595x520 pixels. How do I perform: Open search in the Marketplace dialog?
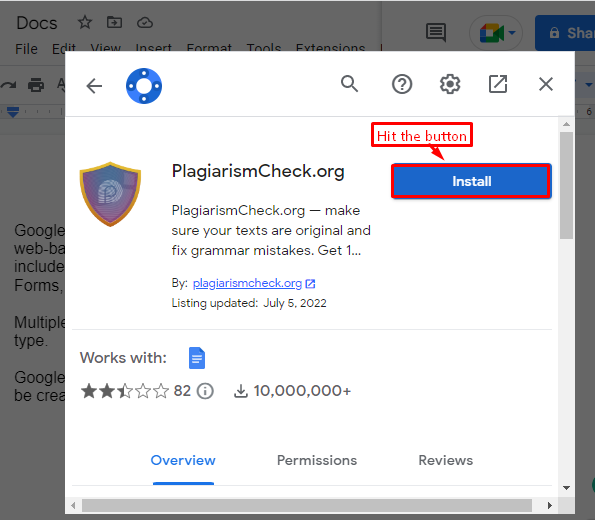349,84
